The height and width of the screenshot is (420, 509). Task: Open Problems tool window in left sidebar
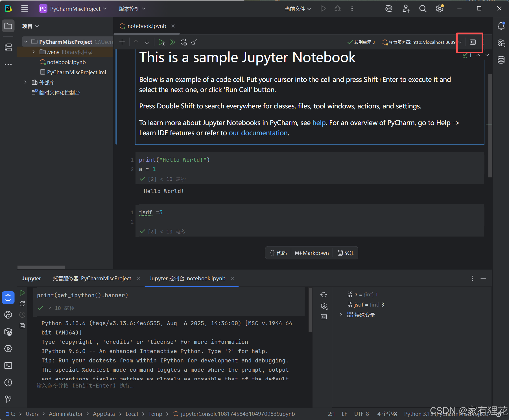click(8, 382)
